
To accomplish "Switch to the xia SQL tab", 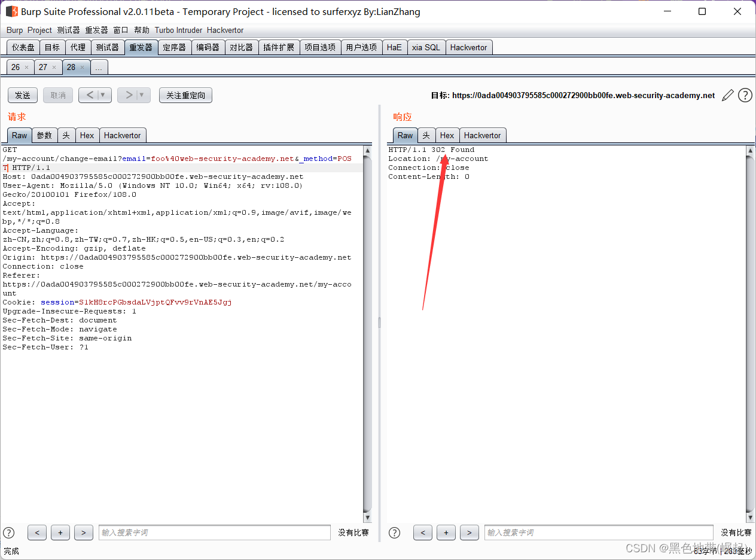I will click(426, 47).
